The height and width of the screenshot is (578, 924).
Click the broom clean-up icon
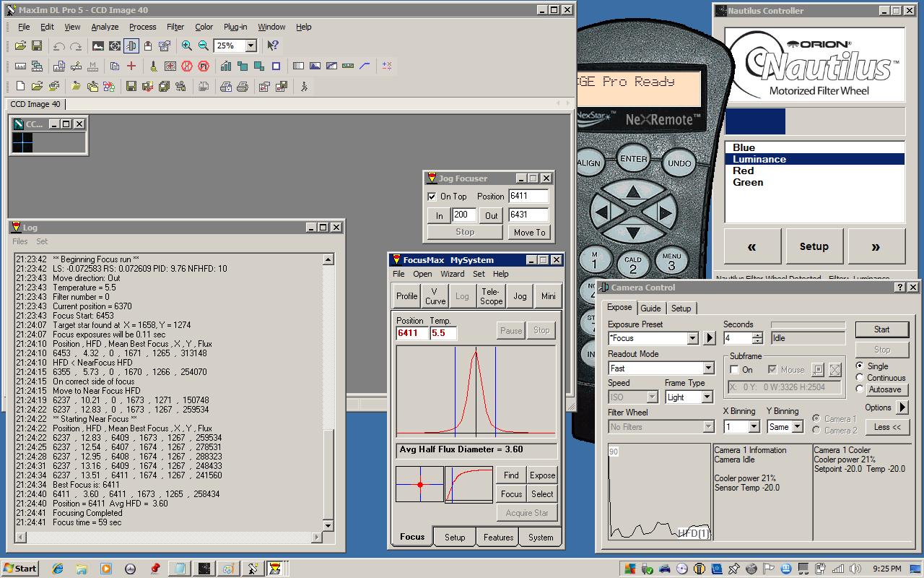(x=153, y=66)
